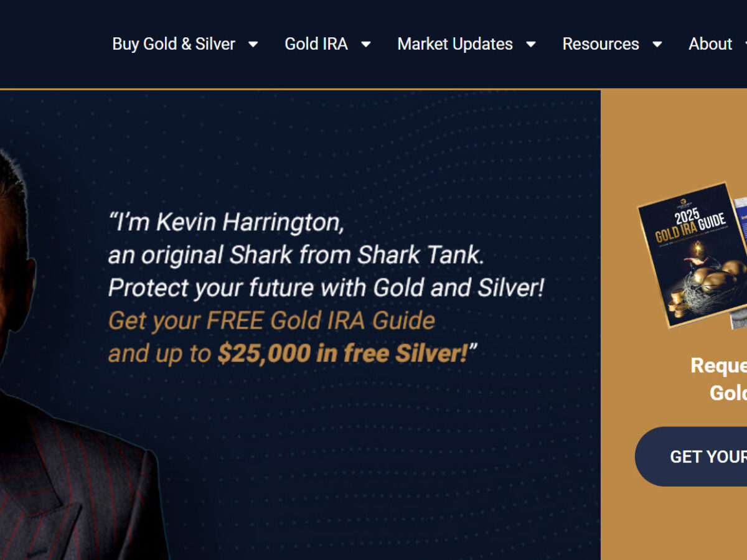Expand the Market Updates dropdown arrow
The height and width of the screenshot is (560, 747).
tap(530, 44)
